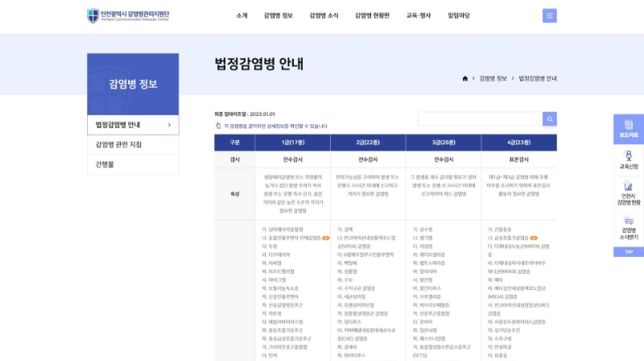The height and width of the screenshot is (361, 644).
Task: Expand plus badge beside 급성호흡기감염증
Action: [x=534, y=238]
